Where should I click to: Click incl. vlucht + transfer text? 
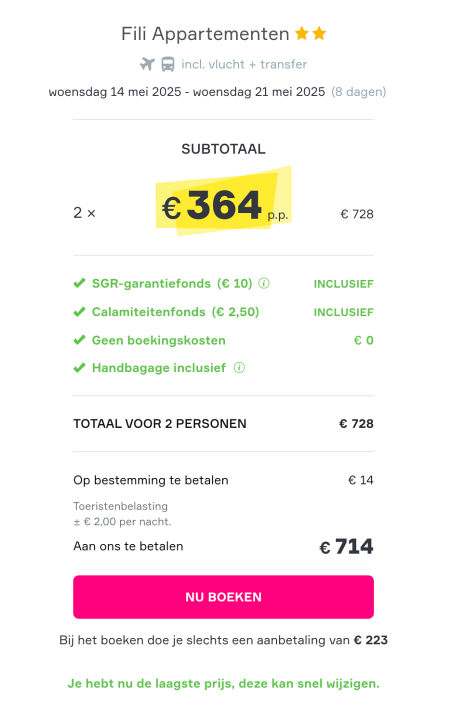pyautogui.click(x=244, y=64)
